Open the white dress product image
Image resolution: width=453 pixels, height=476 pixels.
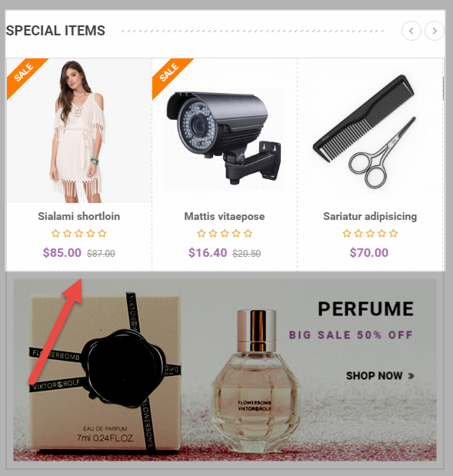[79, 131]
